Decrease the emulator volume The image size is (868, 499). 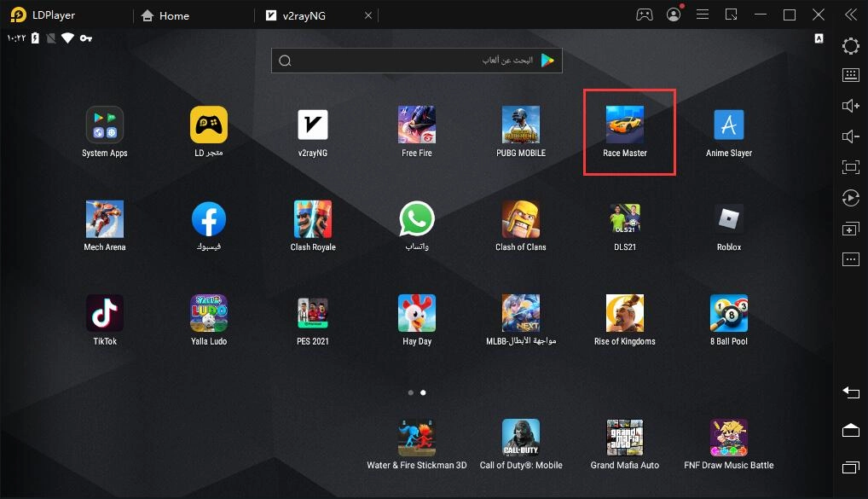point(851,136)
